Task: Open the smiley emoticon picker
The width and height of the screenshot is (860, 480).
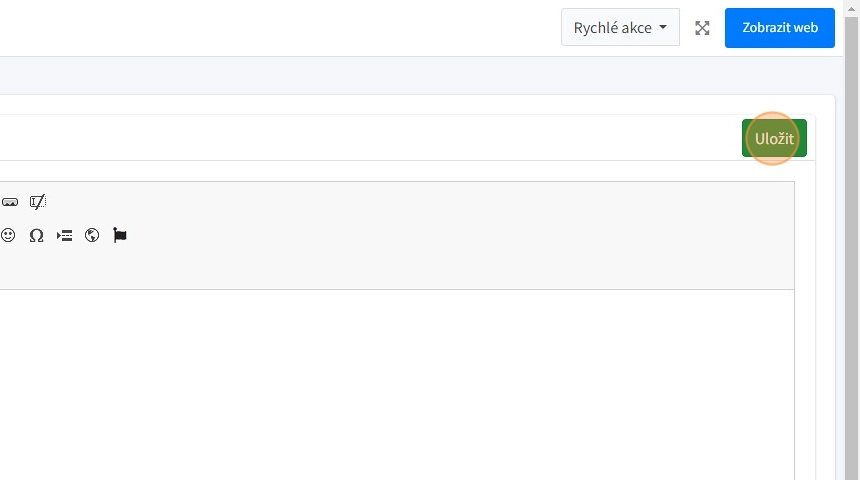Action: click(8, 236)
